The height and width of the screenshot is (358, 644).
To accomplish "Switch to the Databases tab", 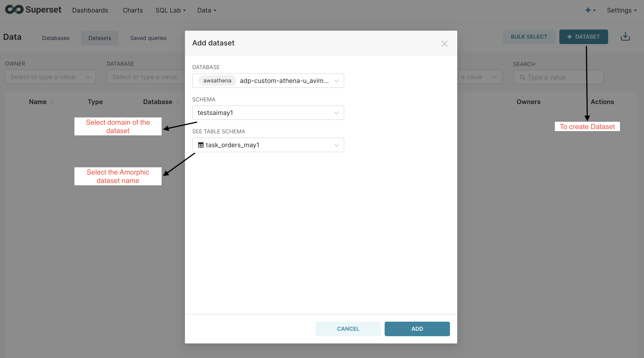I will (55, 37).
